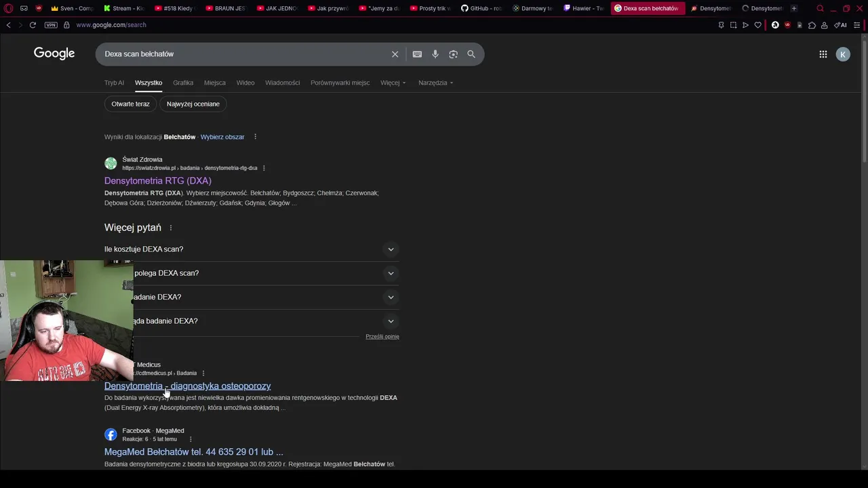Open Easy Setup sidebar menu icon
This screenshot has width=868, height=488.
856,25
